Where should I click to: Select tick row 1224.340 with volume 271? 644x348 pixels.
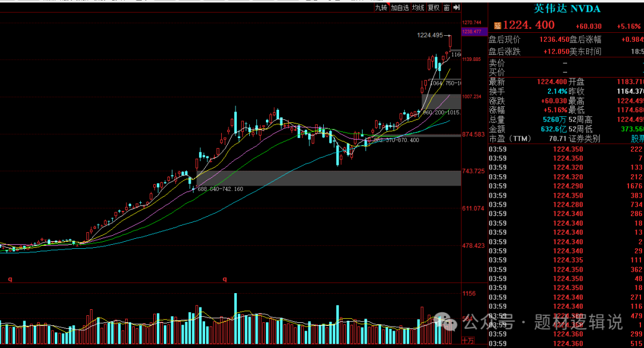566,297
